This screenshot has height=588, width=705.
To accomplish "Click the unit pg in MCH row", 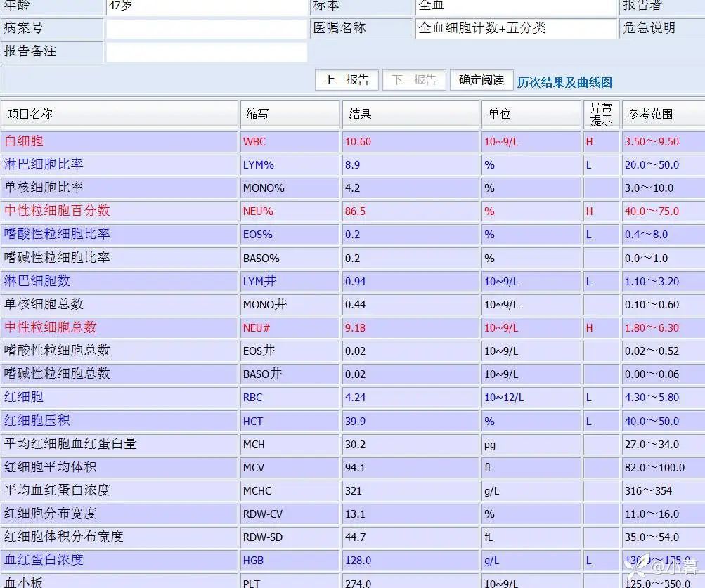I will [490, 445].
